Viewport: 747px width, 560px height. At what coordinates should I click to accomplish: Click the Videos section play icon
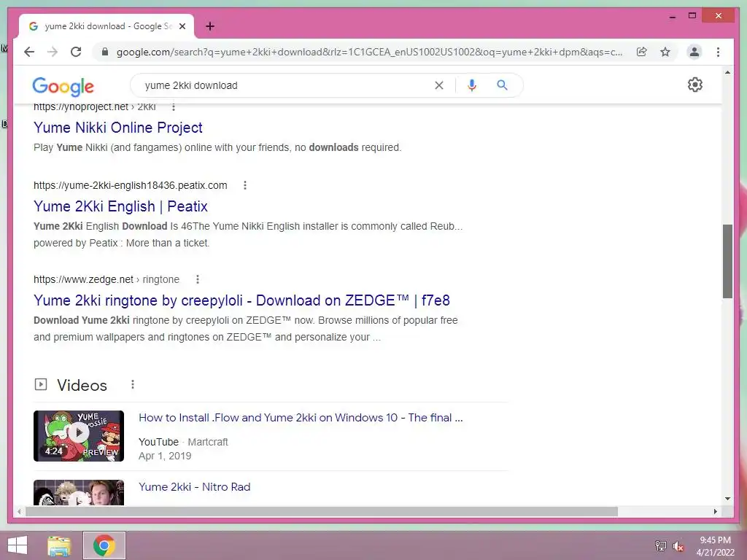pos(41,384)
